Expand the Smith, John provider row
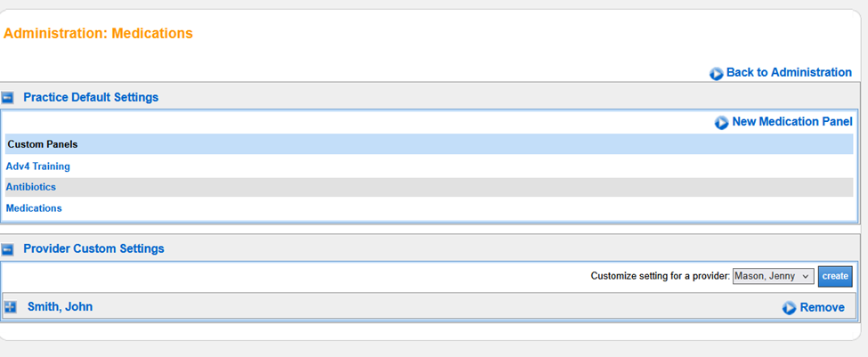 (x=11, y=307)
